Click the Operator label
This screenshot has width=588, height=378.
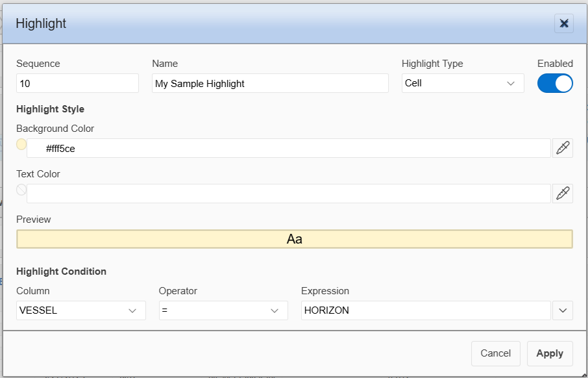(178, 291)
